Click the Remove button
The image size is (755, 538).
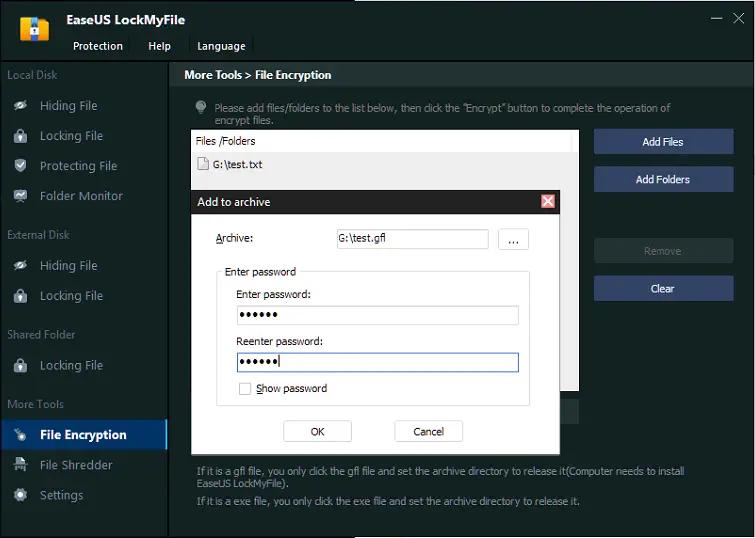(664, 250)
